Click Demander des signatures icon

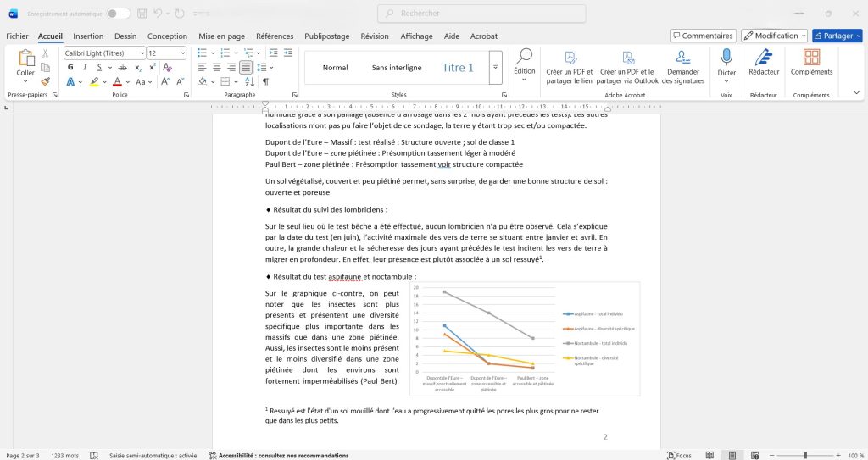pyautogui.click(x=682, y=58)
